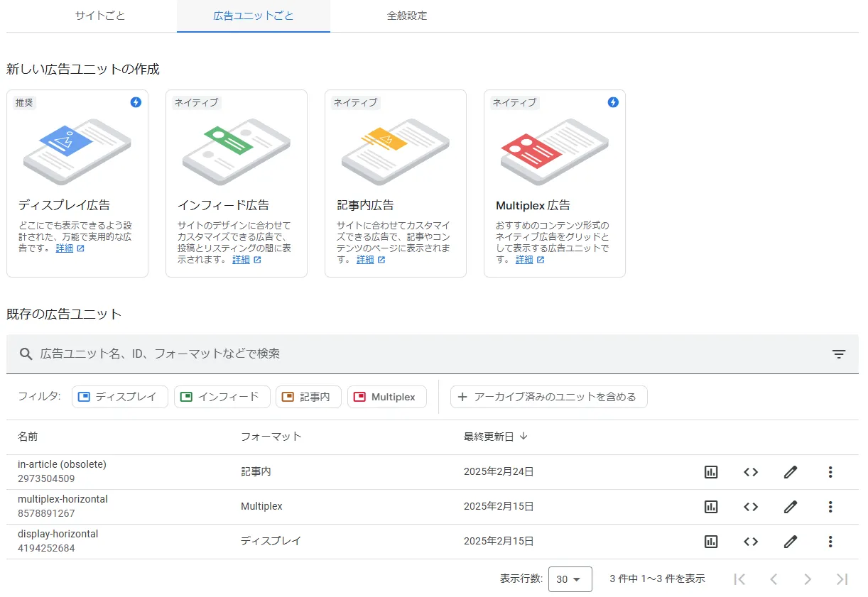Screen dimensions: 868x597
Task: Click lightning badge on ディスプレイ広告 card
Action: (x=136, y=102)
